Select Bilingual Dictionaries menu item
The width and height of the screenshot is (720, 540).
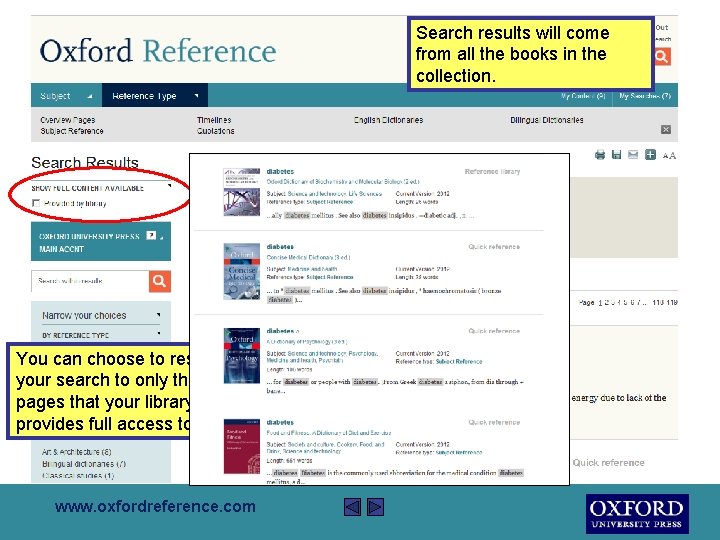click(x=546, y=120)
